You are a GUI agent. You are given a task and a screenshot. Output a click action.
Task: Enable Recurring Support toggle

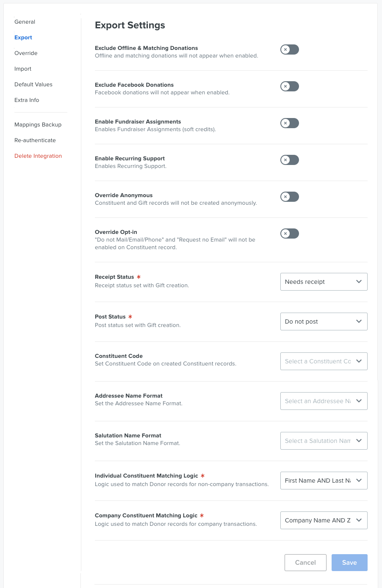pyautogui.click(x=290, y=160)
